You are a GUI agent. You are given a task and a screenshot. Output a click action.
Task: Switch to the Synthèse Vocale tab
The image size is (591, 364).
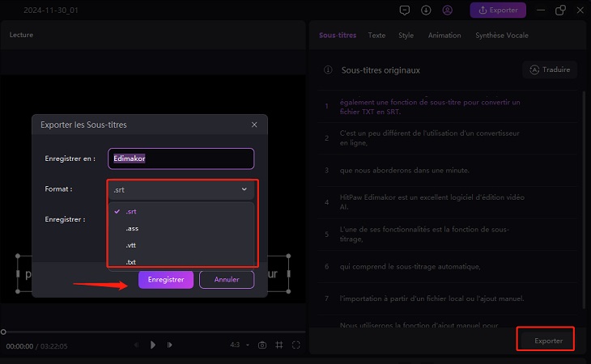pyautogui.click(x=502, y=36)
